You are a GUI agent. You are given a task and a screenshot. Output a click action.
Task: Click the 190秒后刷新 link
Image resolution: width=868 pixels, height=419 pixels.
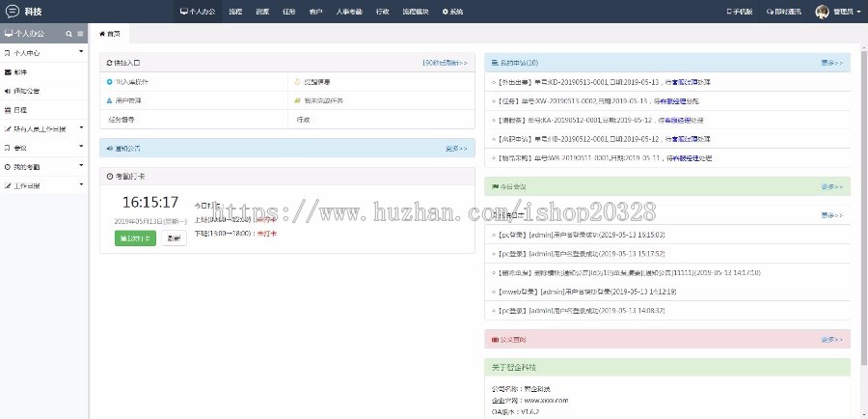(x=445, y=63)
